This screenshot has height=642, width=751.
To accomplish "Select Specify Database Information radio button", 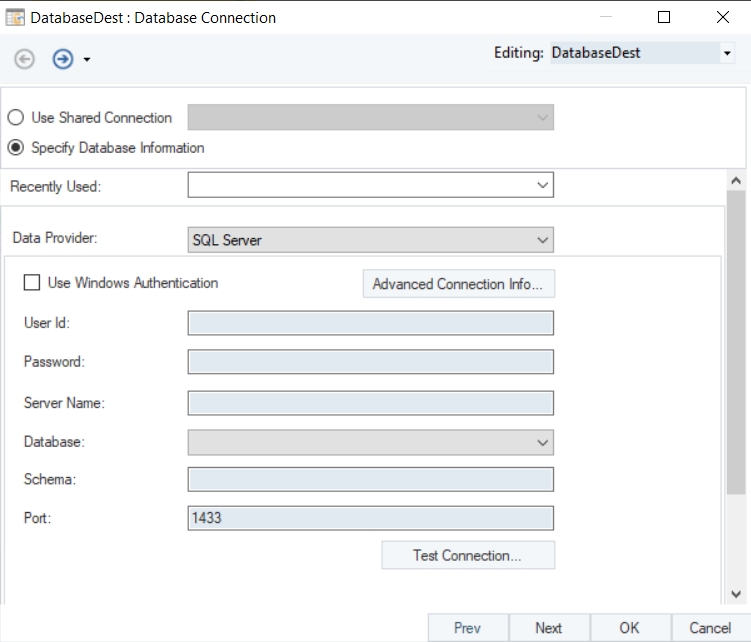I will click(x=17, y=148).
